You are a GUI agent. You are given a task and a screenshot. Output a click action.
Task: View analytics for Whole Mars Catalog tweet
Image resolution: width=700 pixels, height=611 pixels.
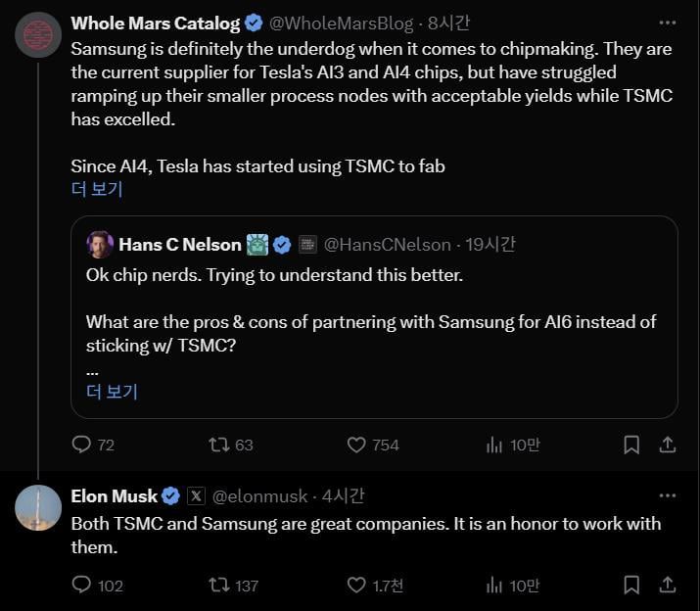point(495,445)
